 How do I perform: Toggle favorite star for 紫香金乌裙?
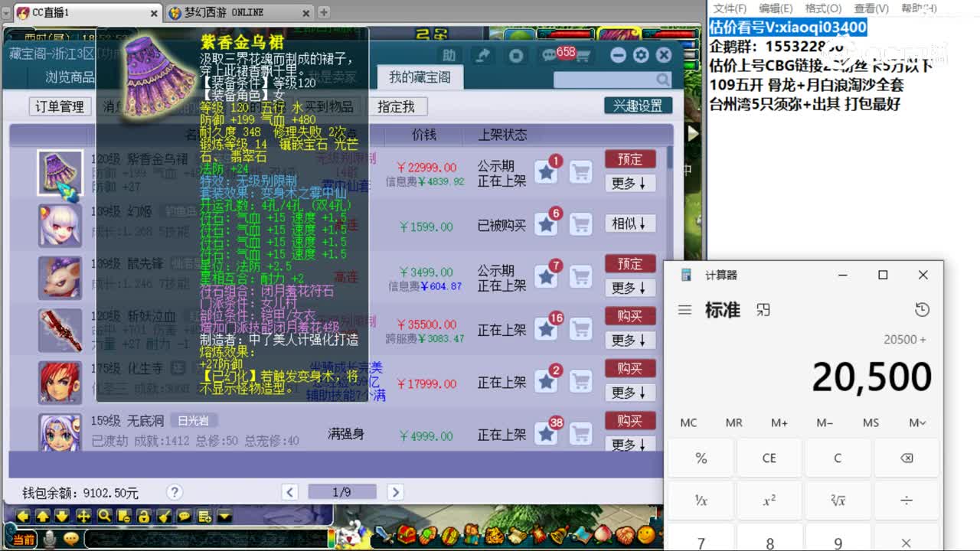(x=546, y=173)
